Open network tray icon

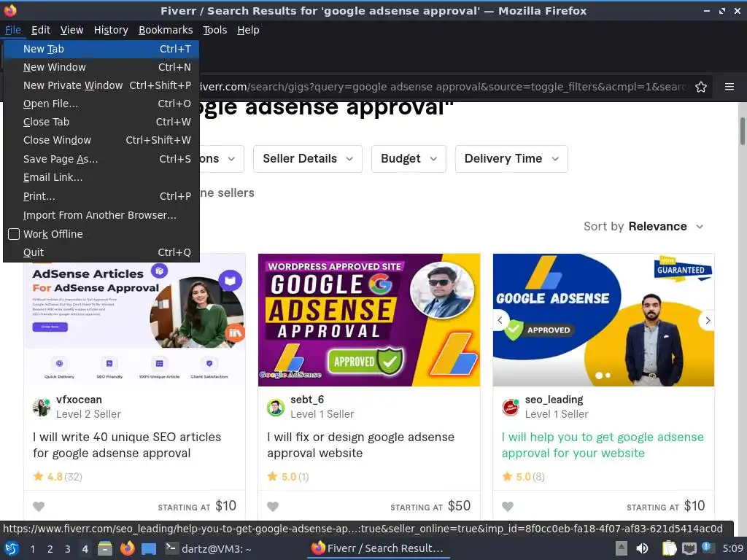689,548
